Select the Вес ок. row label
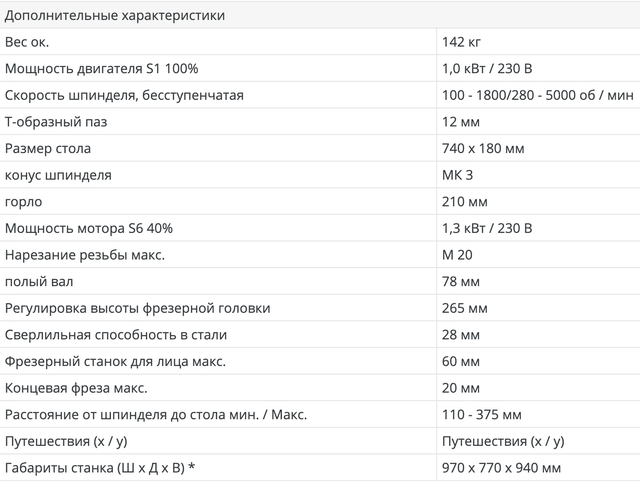The width and height of the screenshot is (640, 482). (x=27, y=42)
